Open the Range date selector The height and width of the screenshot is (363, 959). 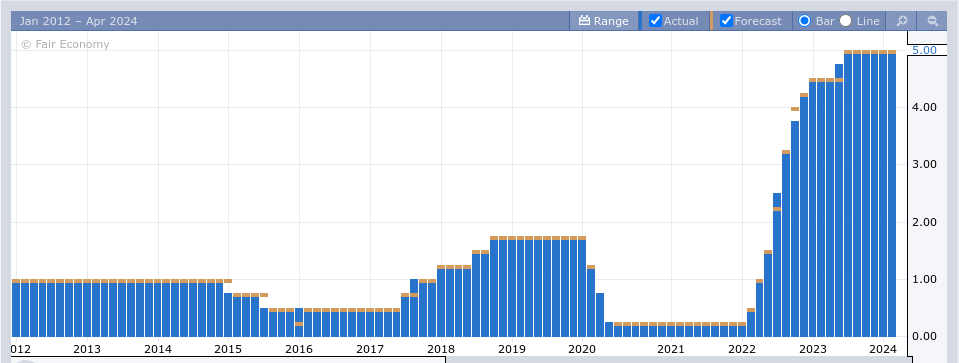coord(603,21)
